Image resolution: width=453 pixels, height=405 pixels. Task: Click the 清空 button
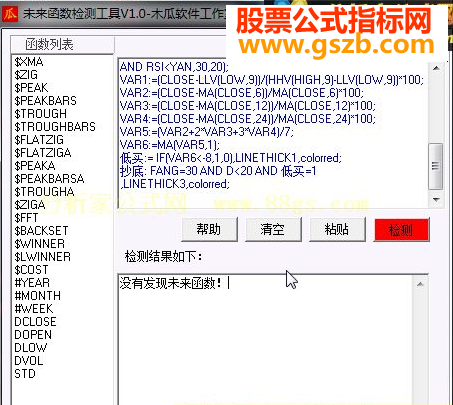pyautogui.click(x=273, y=229)
